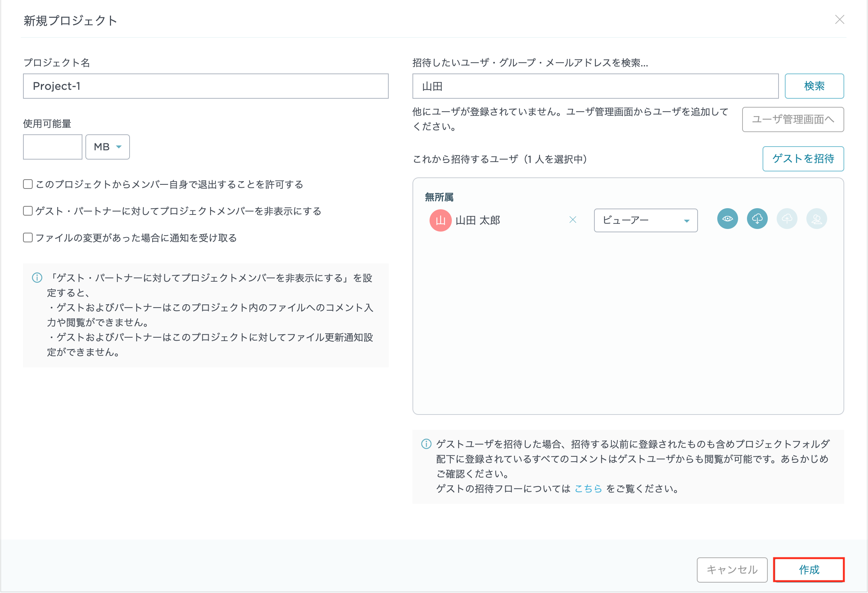Check hide project members from guests and partners
Viewport: 868px width, 593px height.
pyautogui.click(x=28, y=211)
